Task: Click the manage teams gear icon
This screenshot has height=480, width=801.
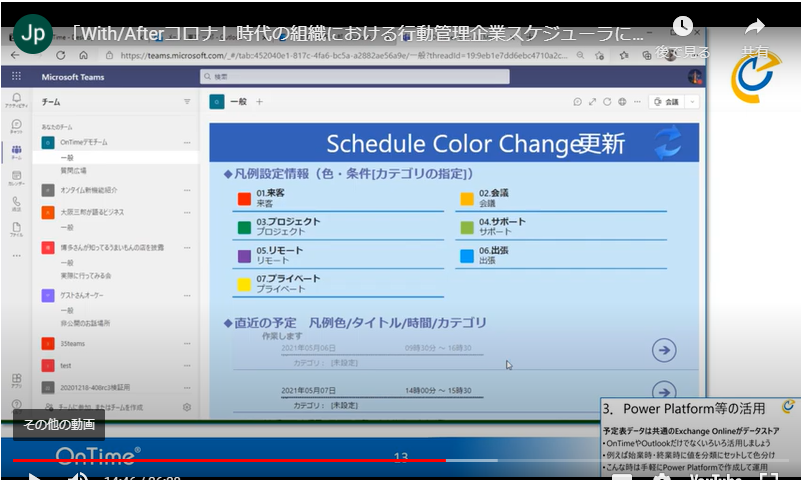Action: 187,407
